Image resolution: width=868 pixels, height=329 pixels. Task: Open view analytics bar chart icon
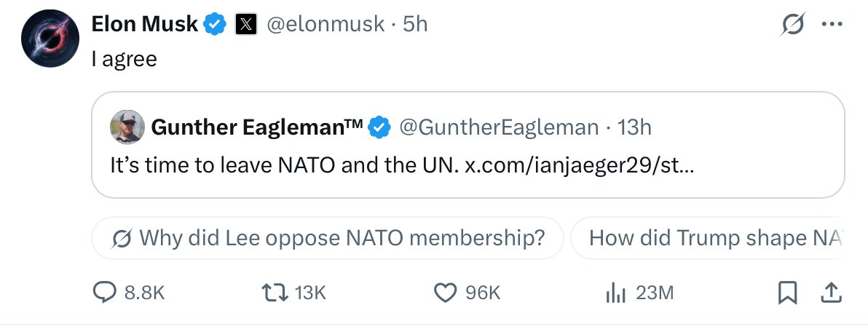(x=616, y=293)
